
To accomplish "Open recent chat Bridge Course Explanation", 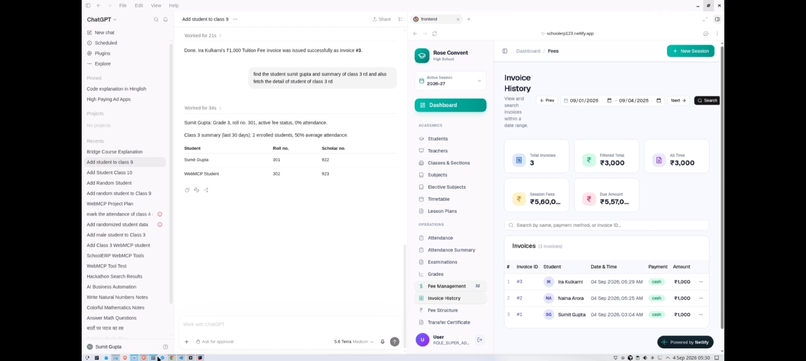I will [115, 152].
